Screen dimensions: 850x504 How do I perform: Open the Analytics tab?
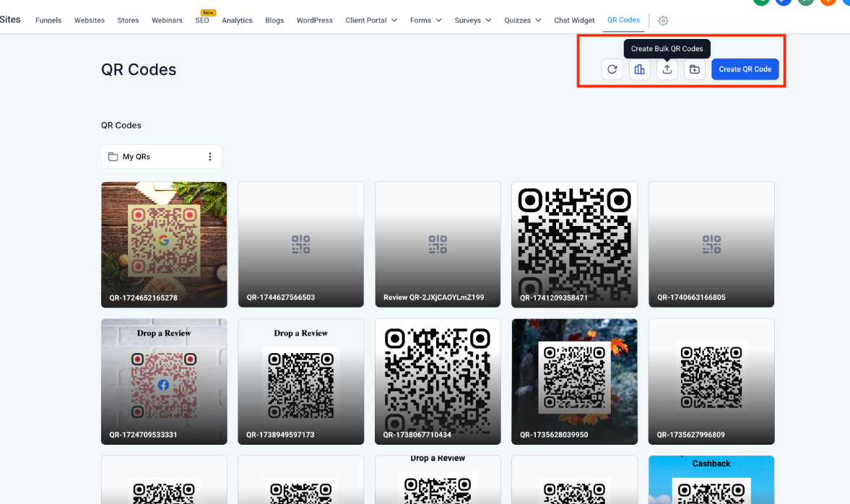(x=237, y=21)
